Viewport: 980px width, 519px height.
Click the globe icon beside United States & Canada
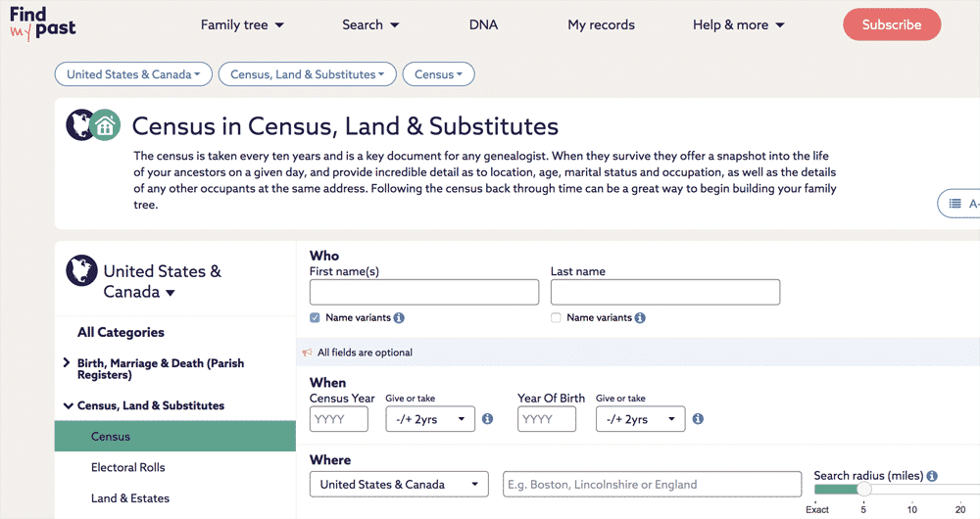point(82,270)
